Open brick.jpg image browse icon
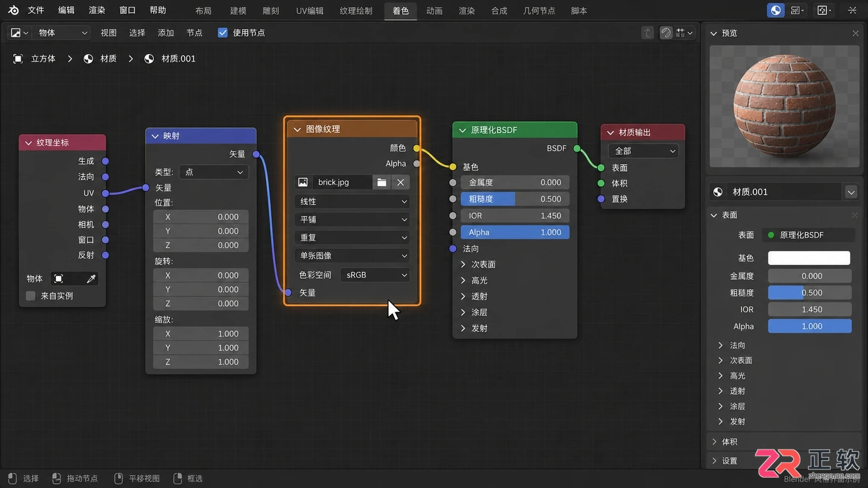868x488 pixels. point(303,182)
